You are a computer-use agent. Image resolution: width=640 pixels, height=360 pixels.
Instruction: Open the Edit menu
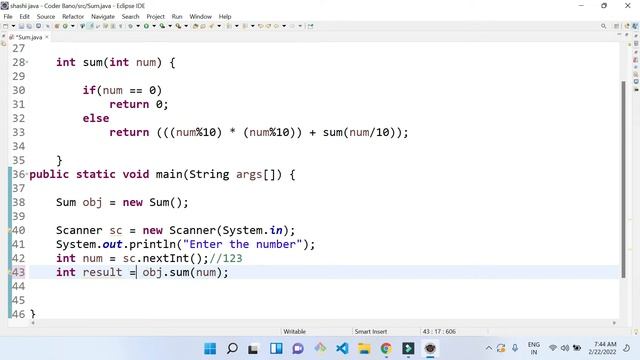(x=24, y=16)
